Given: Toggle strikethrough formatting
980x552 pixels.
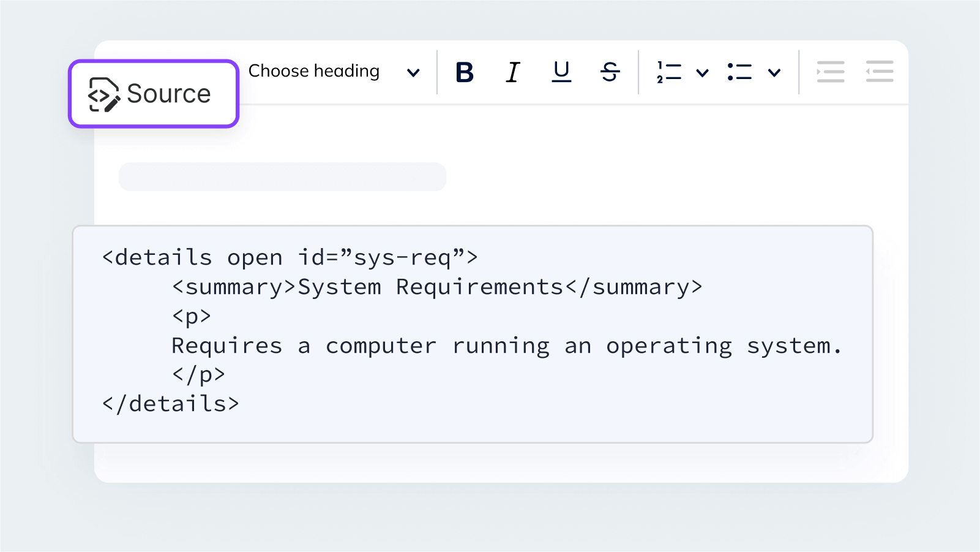Looking at the screenshot, I should click(610, 72).
